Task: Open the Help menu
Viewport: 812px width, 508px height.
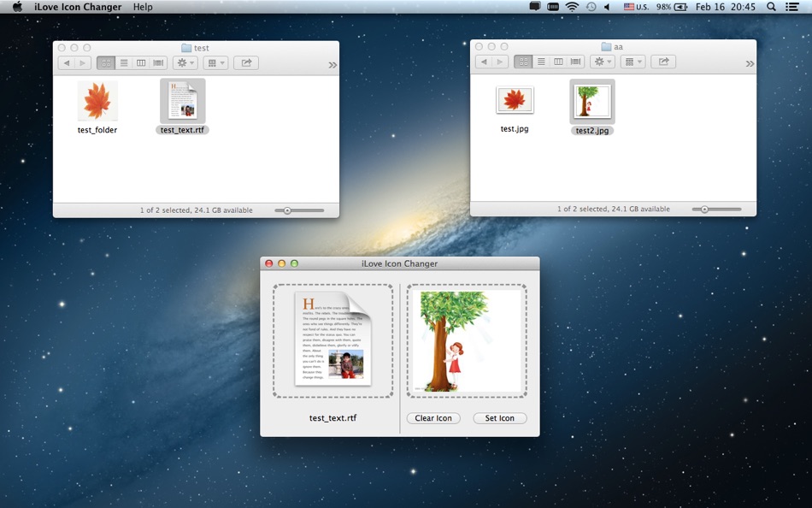Action: click(x=143, y=7)
